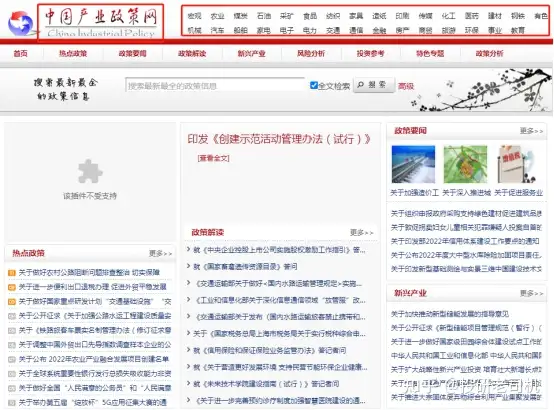
Task: Click the globe logo beside the site title
Action: click(20, 23)
